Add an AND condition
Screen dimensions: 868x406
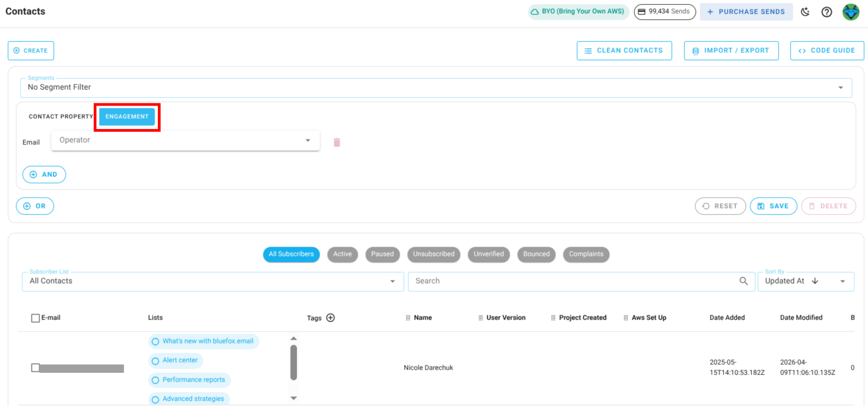click(x=44, y=175)
